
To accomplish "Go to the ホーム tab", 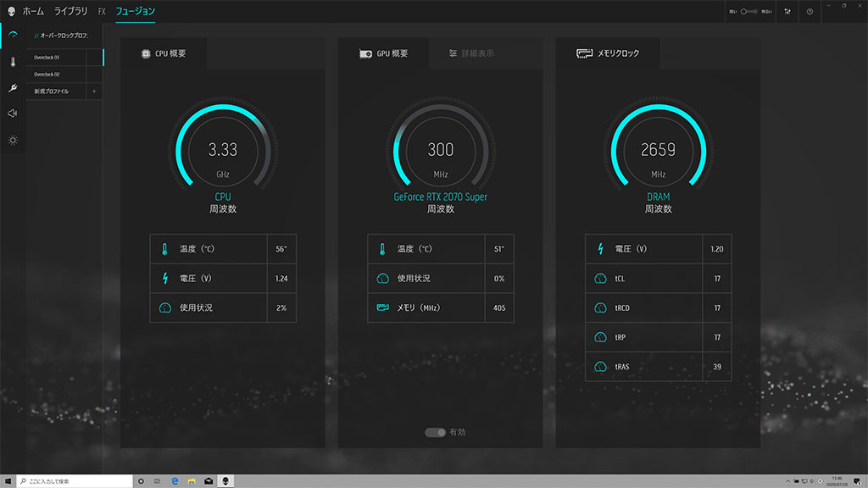I will 33,11.
